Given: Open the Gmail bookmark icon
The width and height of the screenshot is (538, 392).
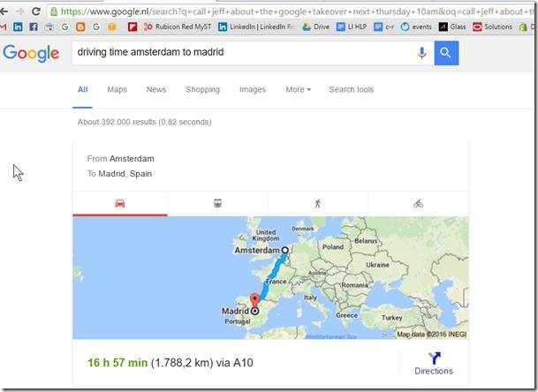Looking at the screenshot, I should 3,26.
